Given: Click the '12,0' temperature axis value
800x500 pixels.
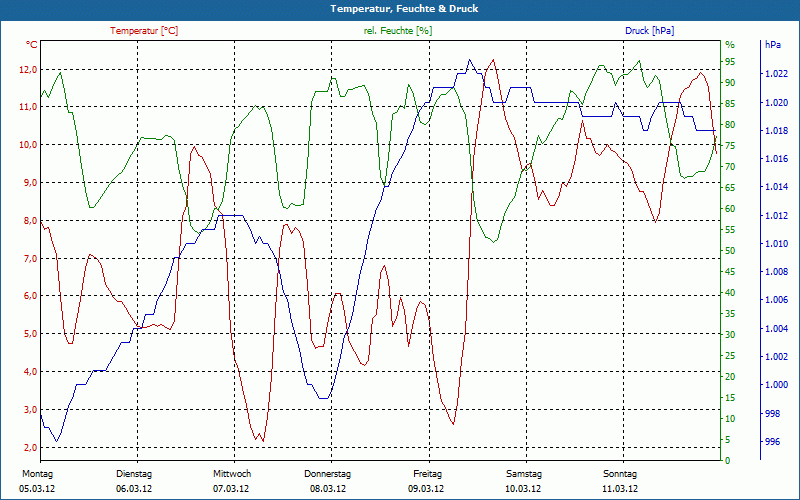Looking at the screenshot, I should pos(29,70).
